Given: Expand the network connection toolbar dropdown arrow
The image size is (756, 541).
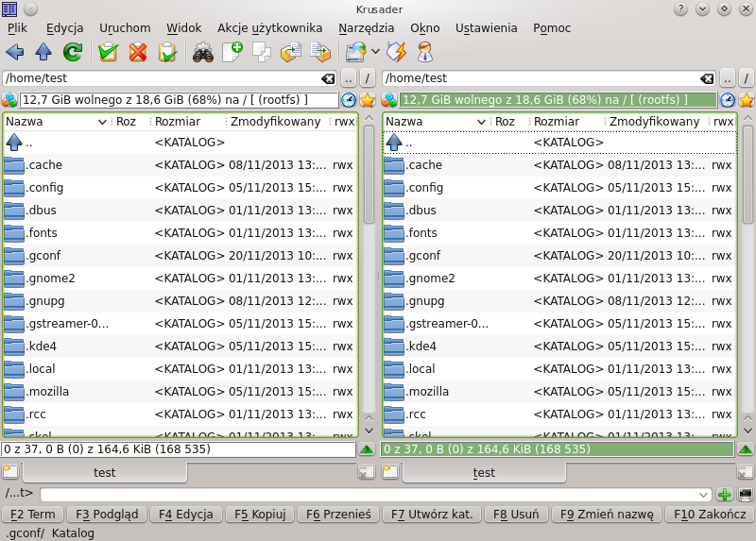Looking at the screenshot, I should click(x=375, y=52).
